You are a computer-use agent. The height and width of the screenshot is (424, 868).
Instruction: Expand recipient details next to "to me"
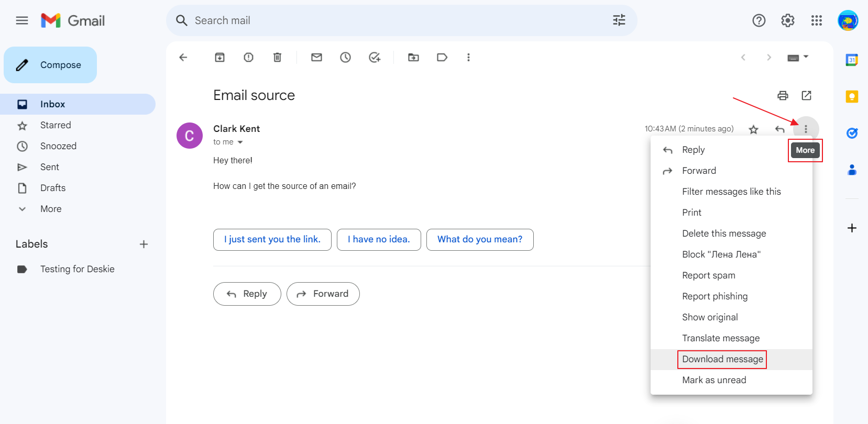coord(240,142)
